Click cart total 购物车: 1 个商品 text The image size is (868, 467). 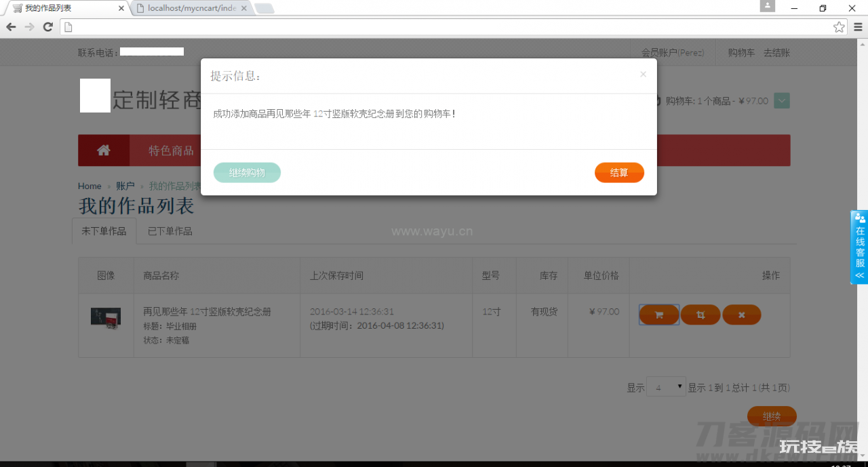(x=717, y=101)
